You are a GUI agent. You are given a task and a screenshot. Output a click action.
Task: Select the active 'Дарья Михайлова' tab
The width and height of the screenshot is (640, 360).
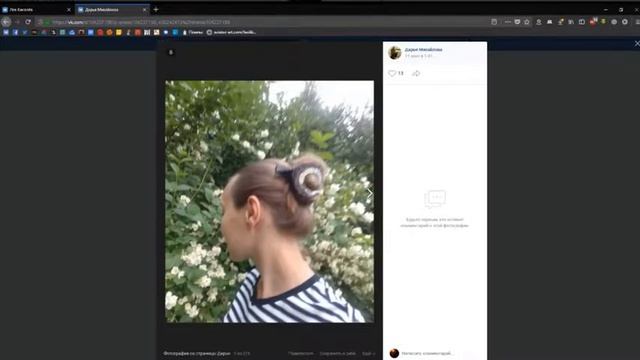pos(111,9)
